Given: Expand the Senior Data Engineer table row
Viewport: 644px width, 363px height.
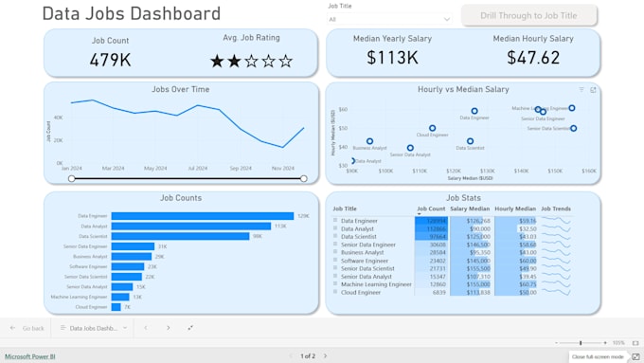Looking at the screenshot, I should click(x=335, y=245).
